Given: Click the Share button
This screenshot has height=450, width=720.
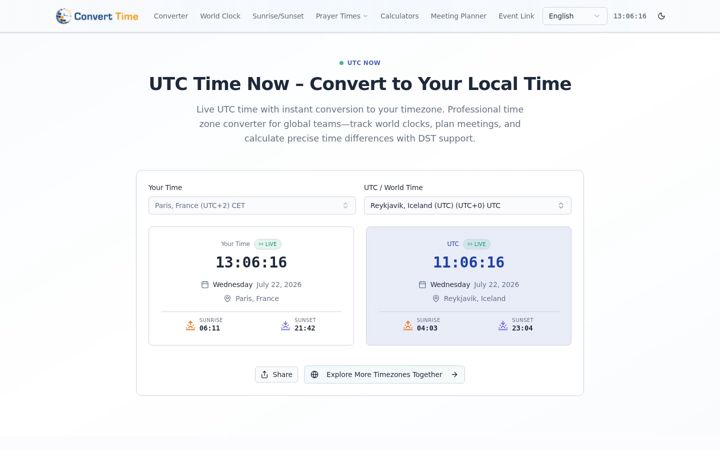Looking at the screenshot, I should click(276, 375).
